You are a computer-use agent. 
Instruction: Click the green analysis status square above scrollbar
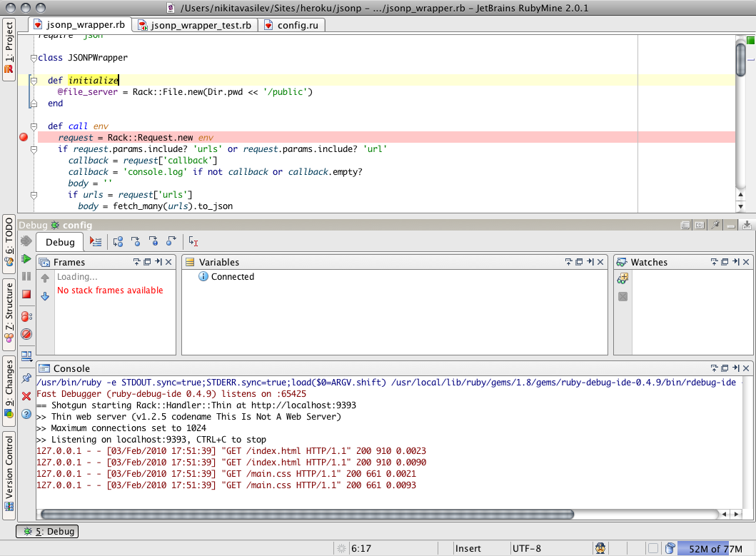tap(750, 41)
